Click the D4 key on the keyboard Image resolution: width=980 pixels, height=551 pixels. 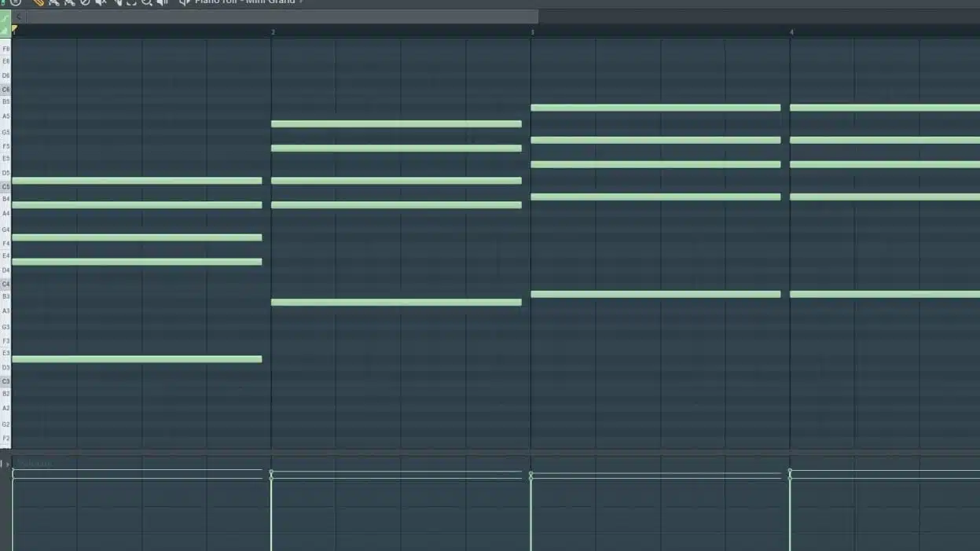(x=6, y=270)
